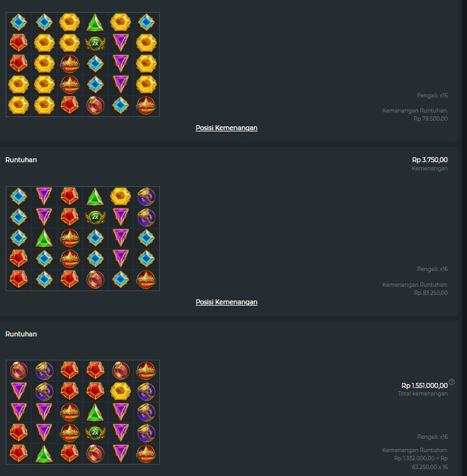
Task: Click the Rp 3.750,00 Kemenangan amount
Action: pos(430,160)
